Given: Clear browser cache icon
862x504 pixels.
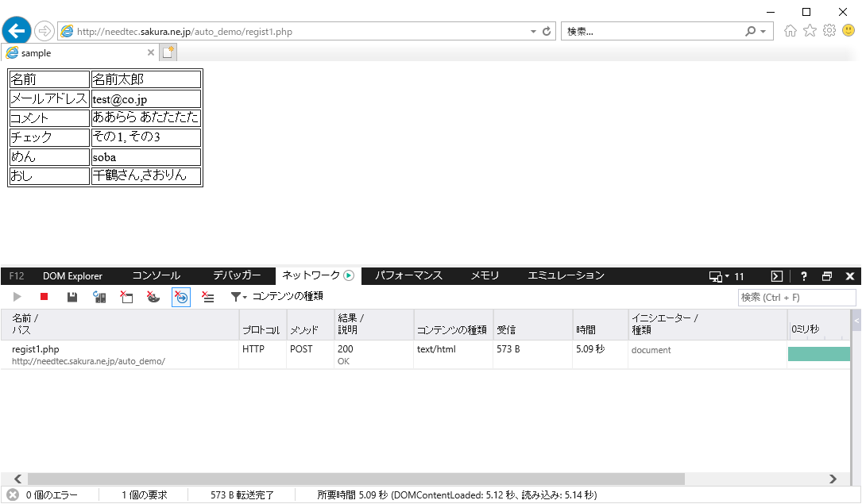Looking at the screenshot, I should [126, 297].
